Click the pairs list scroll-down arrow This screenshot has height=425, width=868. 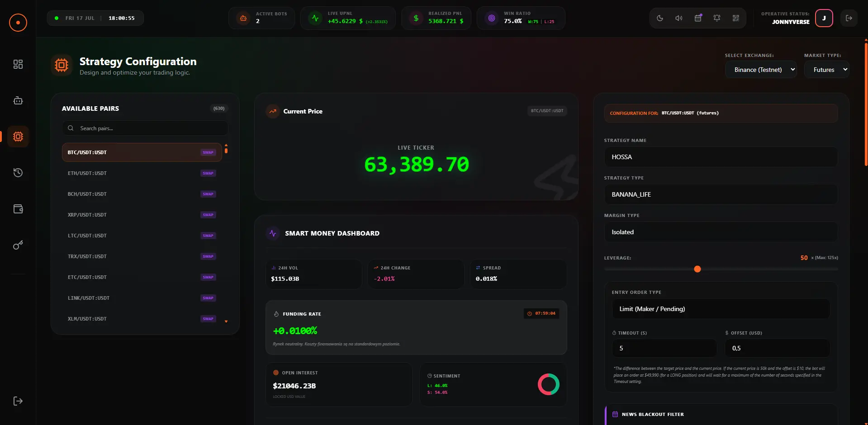226,321
